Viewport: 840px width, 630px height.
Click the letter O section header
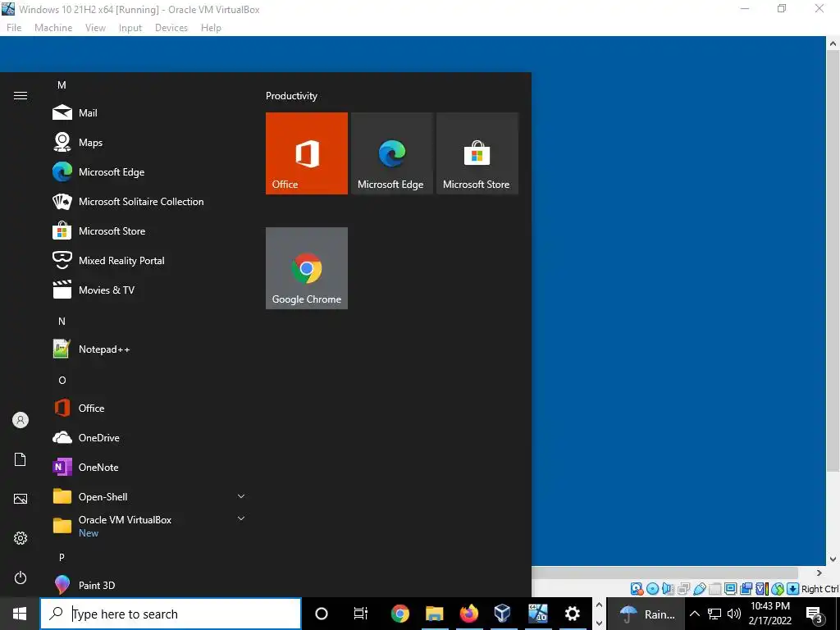click(62, 381)
